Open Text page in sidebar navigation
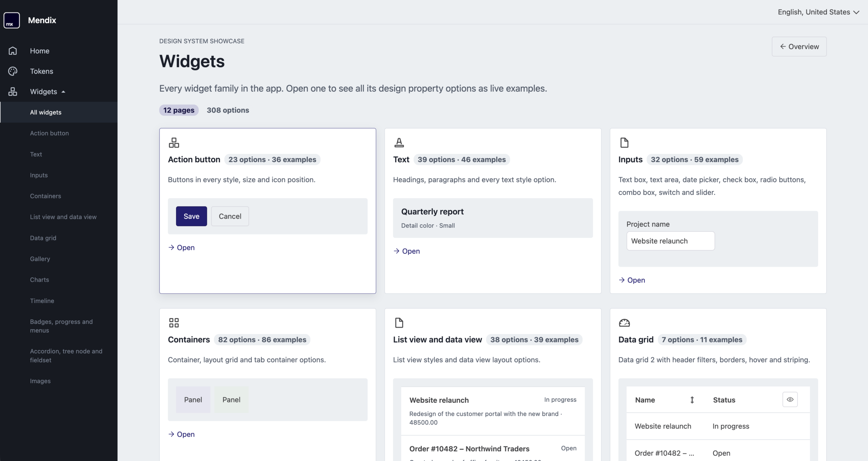Screen dimensions: 868x461 tap(59, 154)
